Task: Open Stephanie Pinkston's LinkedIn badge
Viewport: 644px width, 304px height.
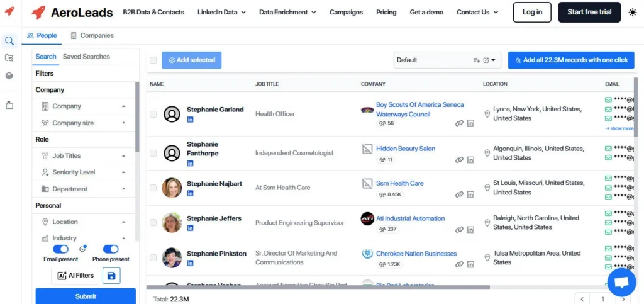Action: (x=190, y=263)
